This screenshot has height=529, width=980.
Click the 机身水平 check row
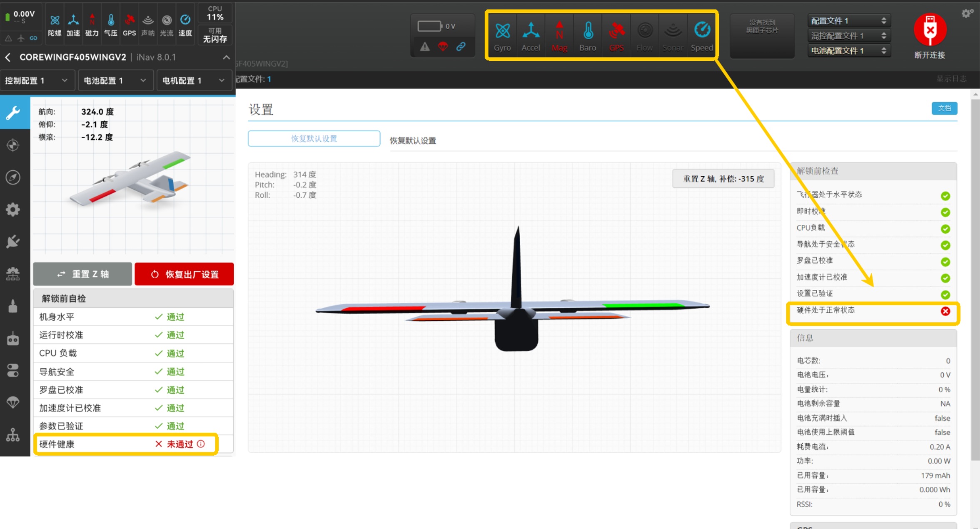pos(133,317)
